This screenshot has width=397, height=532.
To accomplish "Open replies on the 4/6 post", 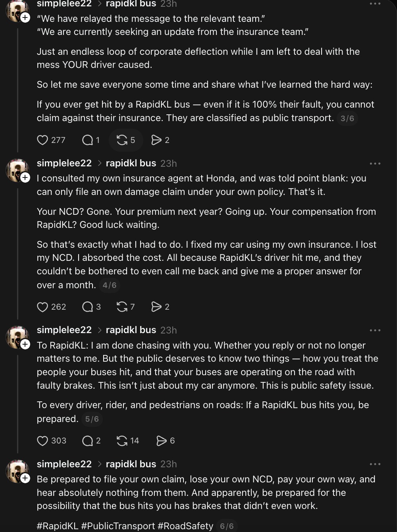I will 87,307.
